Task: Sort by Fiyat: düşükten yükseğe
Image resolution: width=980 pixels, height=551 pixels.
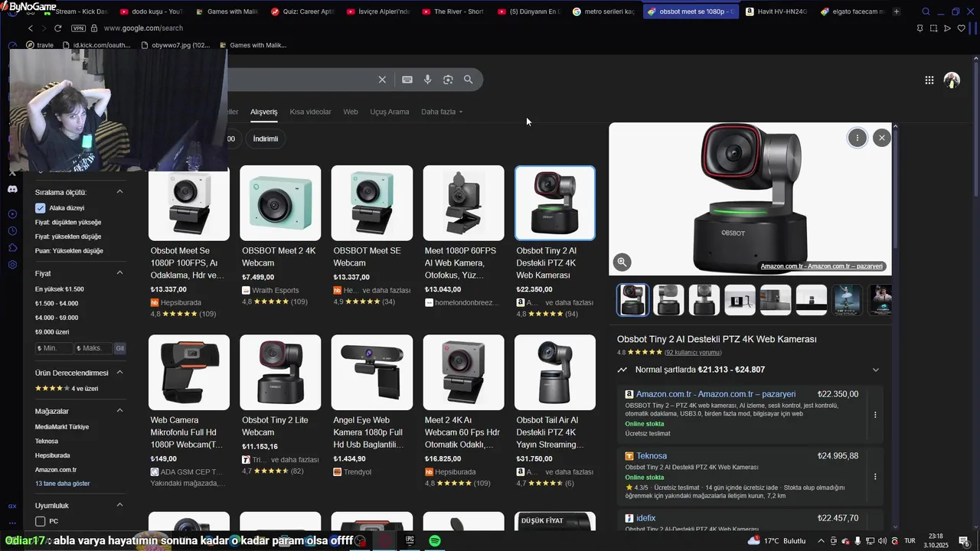Action: [x=68, y=222]
